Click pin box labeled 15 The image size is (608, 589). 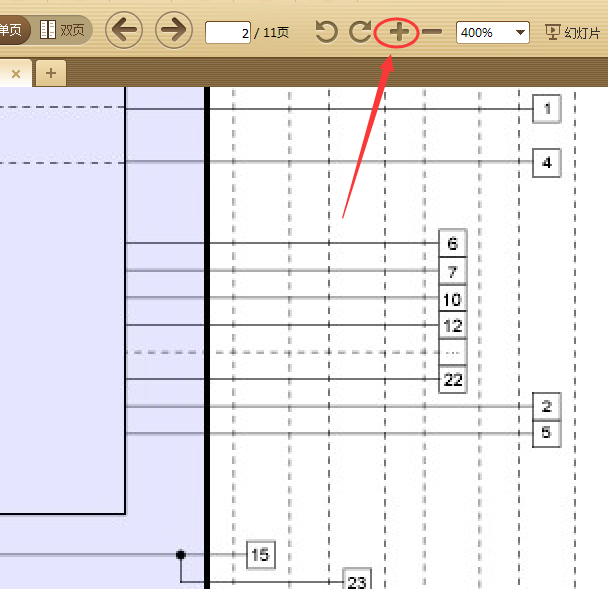tap(261, 555)
